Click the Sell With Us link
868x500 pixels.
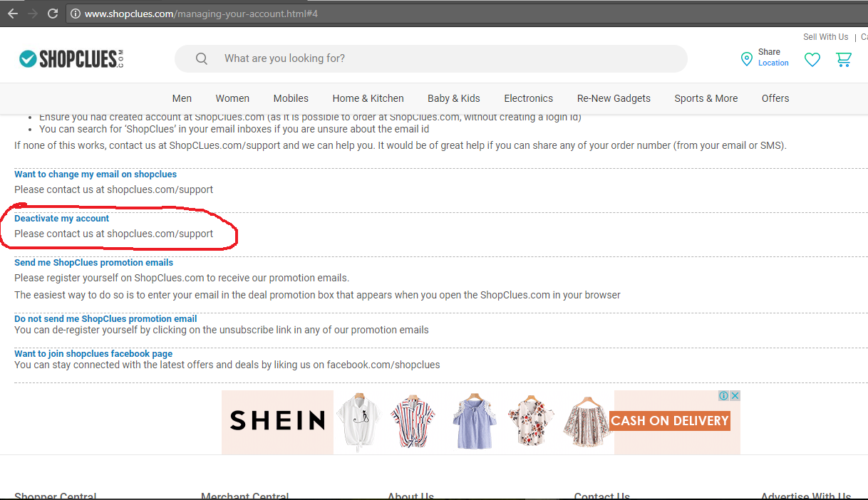click(826, 37)
